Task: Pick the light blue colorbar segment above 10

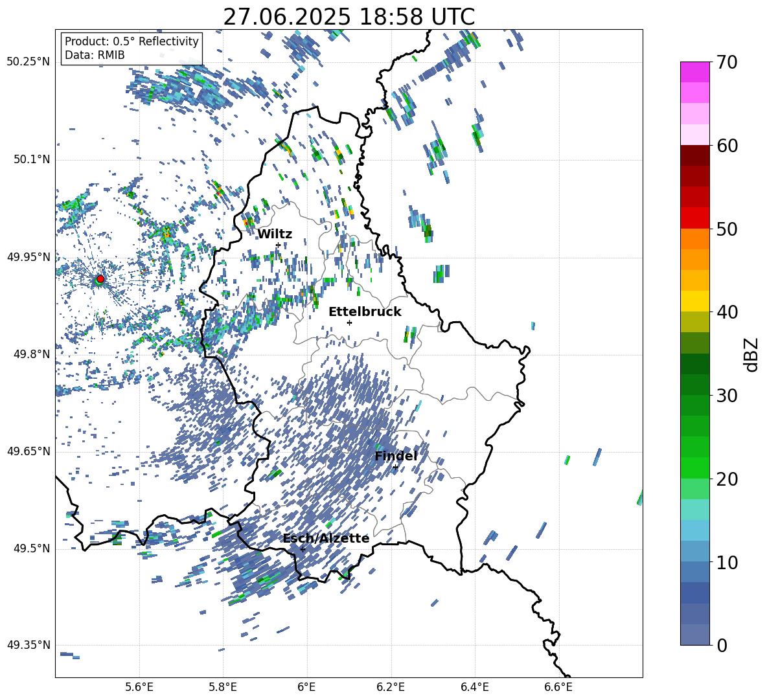Action: pos(694,530)
